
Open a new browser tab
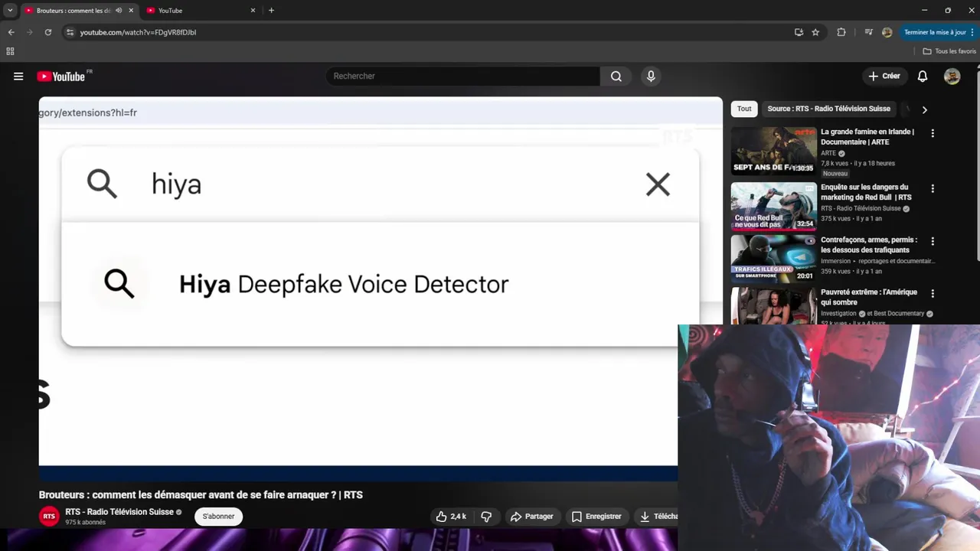(x=271, y=11)
